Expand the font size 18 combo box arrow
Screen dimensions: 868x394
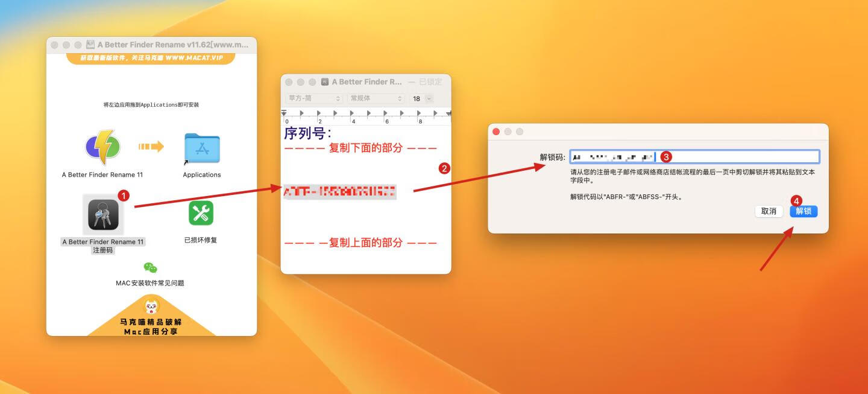(429, 98)
